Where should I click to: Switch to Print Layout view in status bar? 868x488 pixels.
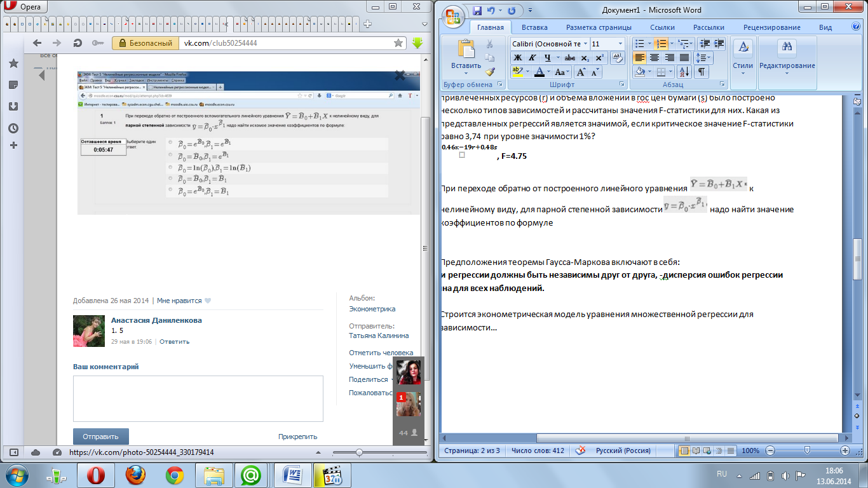pos(684,451)
